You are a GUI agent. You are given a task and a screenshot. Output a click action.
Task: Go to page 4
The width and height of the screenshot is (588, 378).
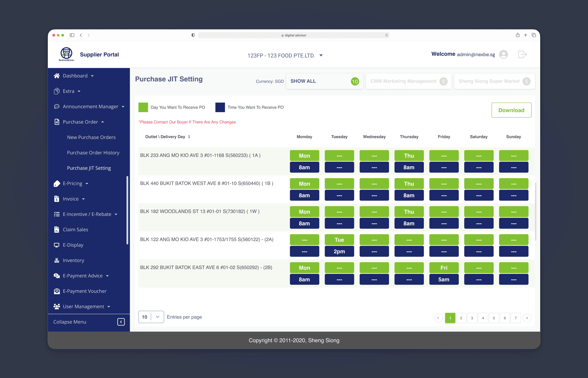[x=483, y=318]
